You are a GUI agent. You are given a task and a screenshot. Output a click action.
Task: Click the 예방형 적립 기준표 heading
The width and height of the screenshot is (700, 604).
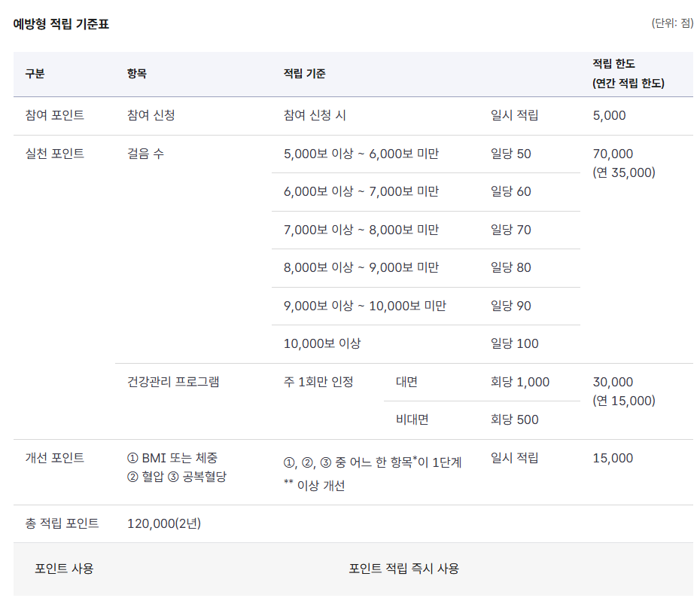point(61,23)
